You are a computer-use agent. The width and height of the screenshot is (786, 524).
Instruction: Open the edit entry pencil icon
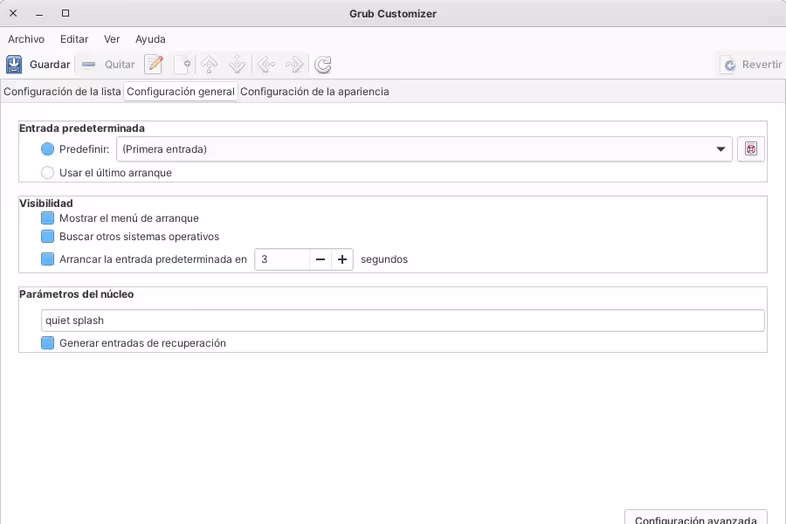tap(154, 65)
